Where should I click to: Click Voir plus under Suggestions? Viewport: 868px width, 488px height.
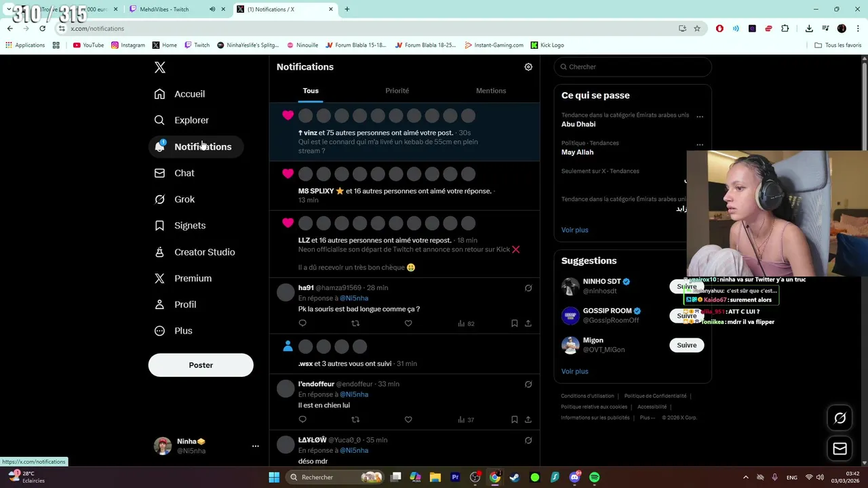(574, 371)
